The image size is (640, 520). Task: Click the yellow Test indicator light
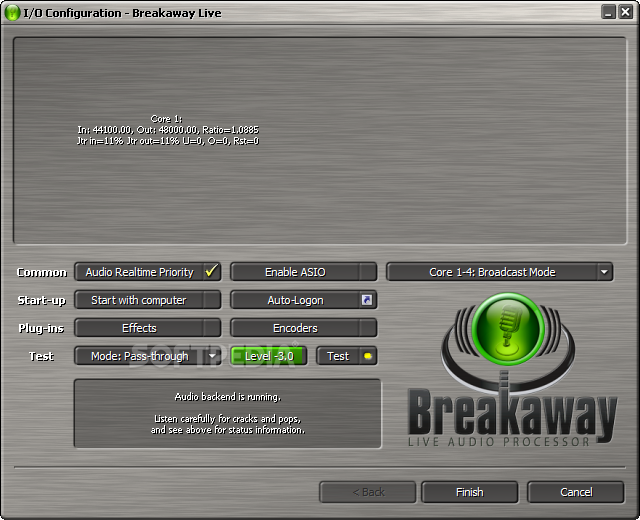click(x=367, y=356)
